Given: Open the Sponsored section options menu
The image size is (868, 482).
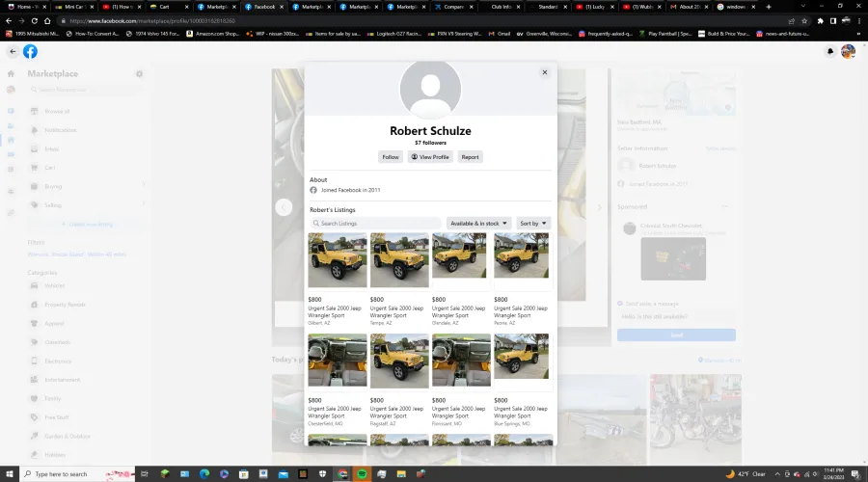Looking at the screenshot, I should [725, 206].
